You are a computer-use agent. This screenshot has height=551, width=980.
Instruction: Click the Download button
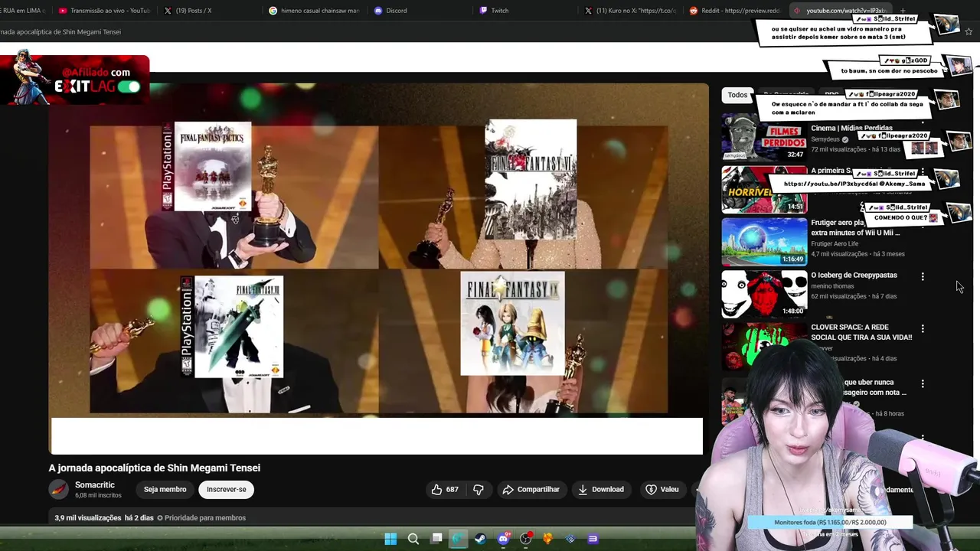pos(601,490)
